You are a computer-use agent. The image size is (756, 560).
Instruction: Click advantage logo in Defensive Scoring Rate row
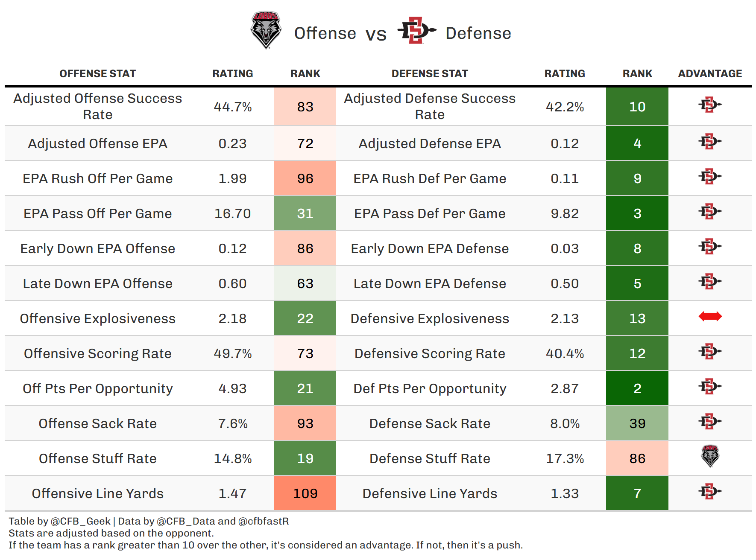click(710, 351)
